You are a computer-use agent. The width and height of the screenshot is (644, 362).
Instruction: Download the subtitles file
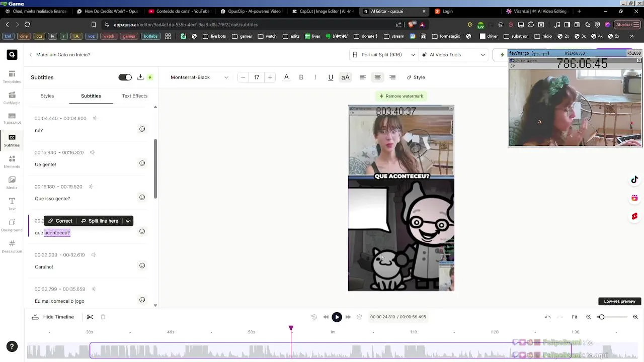(140, 77)
